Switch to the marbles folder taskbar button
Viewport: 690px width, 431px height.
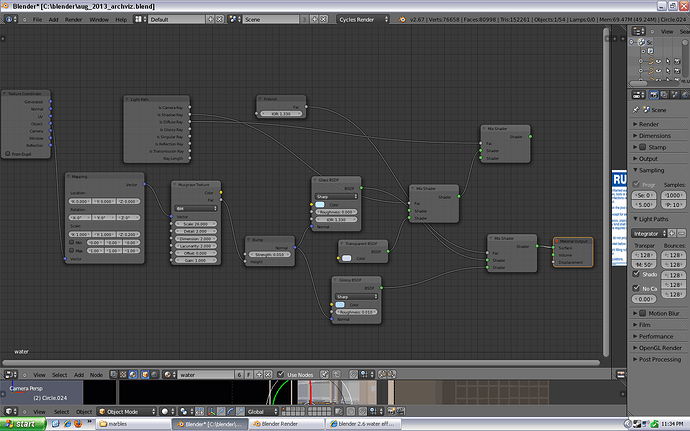tap(133, 424)
